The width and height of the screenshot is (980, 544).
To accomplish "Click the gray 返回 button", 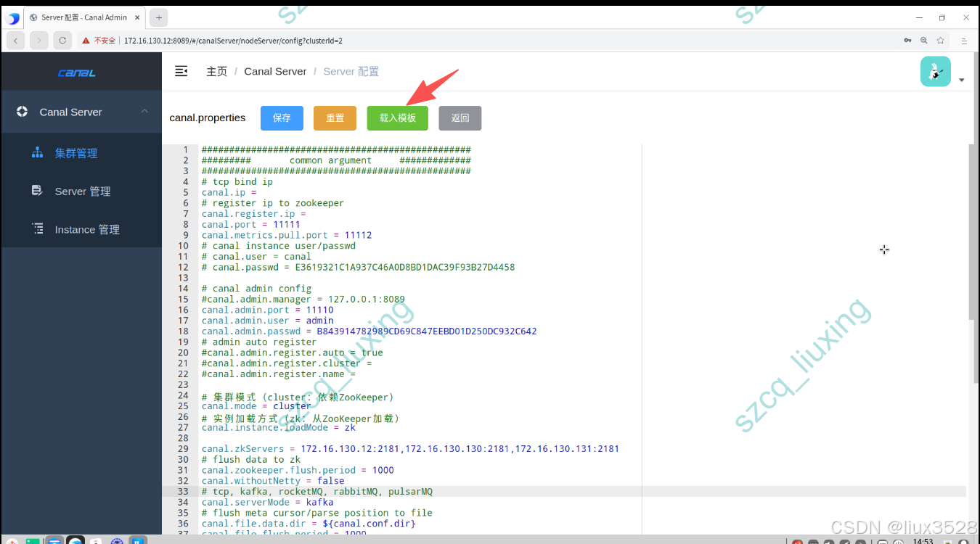I will click(460, 118).
